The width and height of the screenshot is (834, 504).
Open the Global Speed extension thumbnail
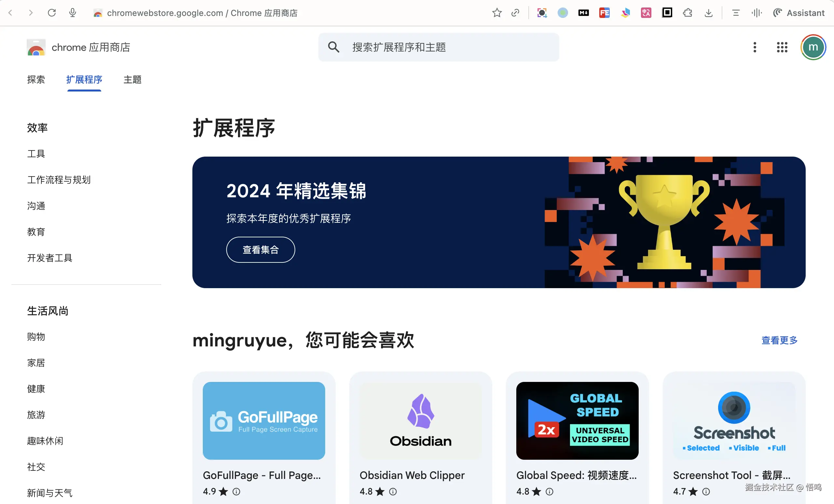(x=577, y=421)
